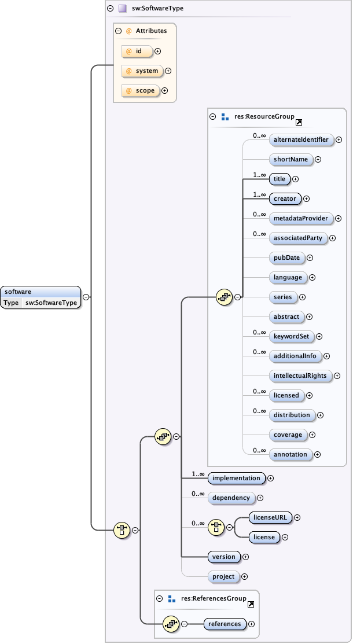Screen dimensions: 353x644
Task: Expand the implementation element
Action: tap(270, 479)
